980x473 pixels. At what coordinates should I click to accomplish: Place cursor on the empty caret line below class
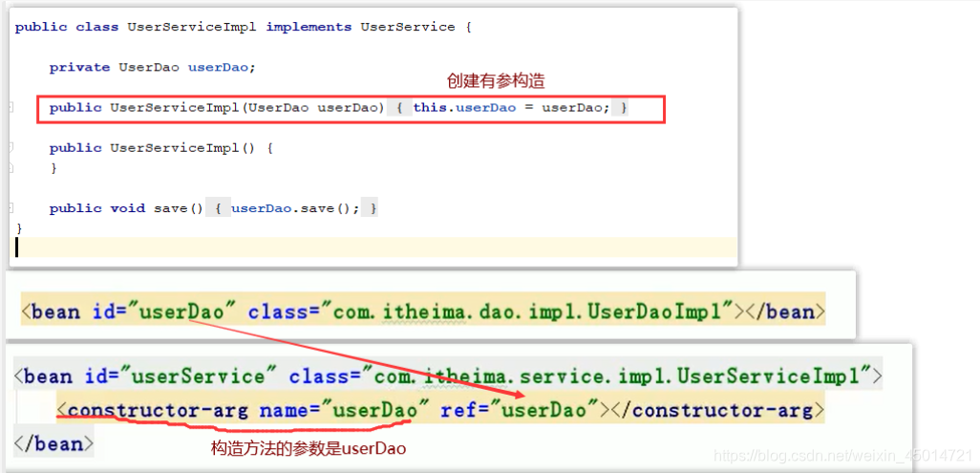pyautogui.click(x=375, y=247)
